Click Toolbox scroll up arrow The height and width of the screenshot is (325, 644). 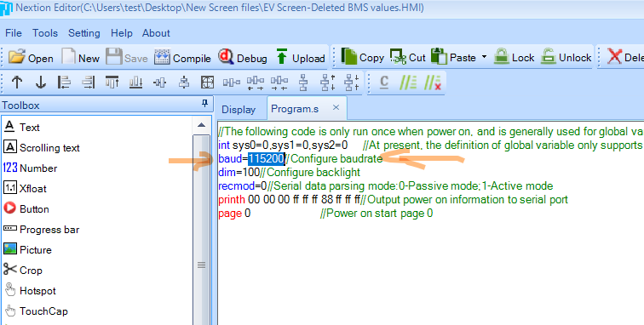[201, 125]
